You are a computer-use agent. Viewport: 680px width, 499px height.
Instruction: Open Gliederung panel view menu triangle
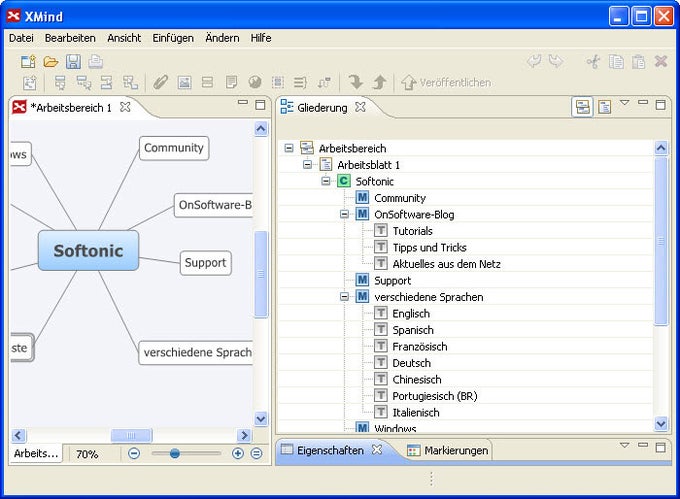(x=624, y=103)
